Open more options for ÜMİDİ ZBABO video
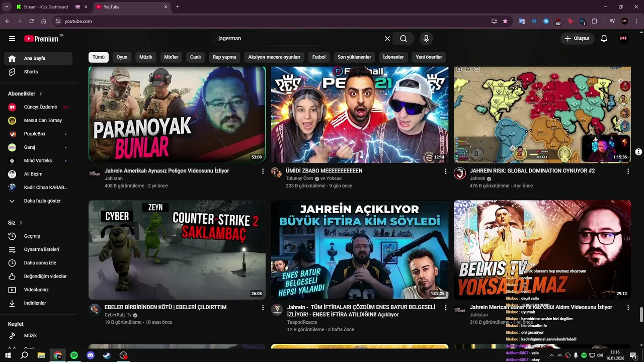This screenshot has width=644, height=362. [445, 171]
